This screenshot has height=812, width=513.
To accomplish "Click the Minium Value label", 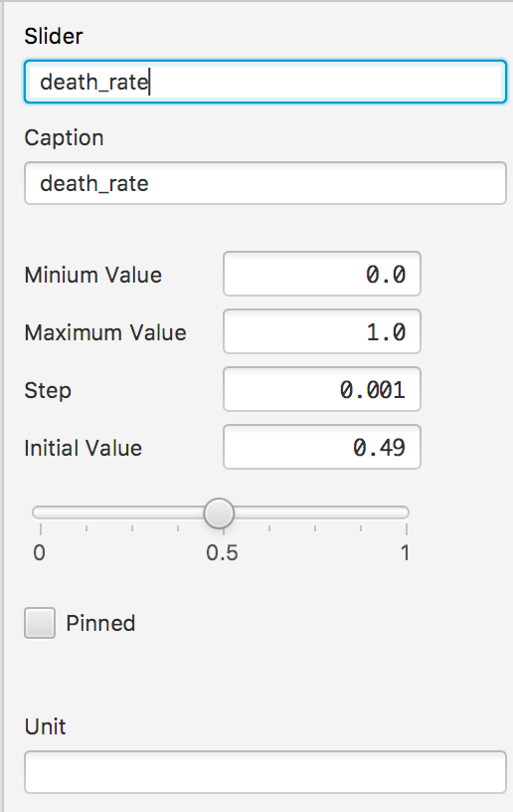I will pyautogui.click(x=93, y=275).
